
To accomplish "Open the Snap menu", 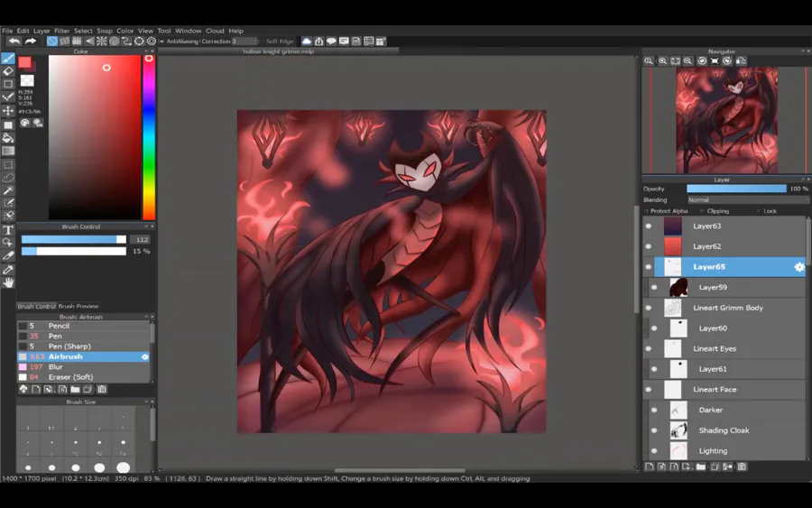I will click(104, 31).
